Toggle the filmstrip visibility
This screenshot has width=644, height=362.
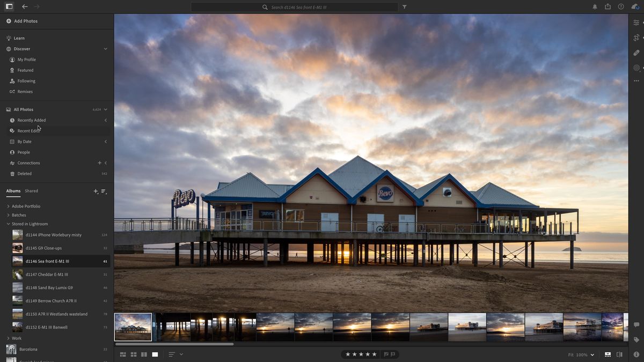tap(608, 354)
